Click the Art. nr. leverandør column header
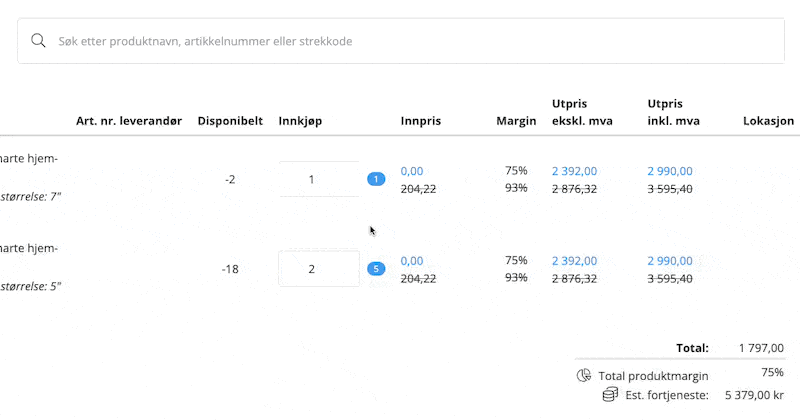The height and width of the screenshot is (420, 800). (x=129, y=121)
